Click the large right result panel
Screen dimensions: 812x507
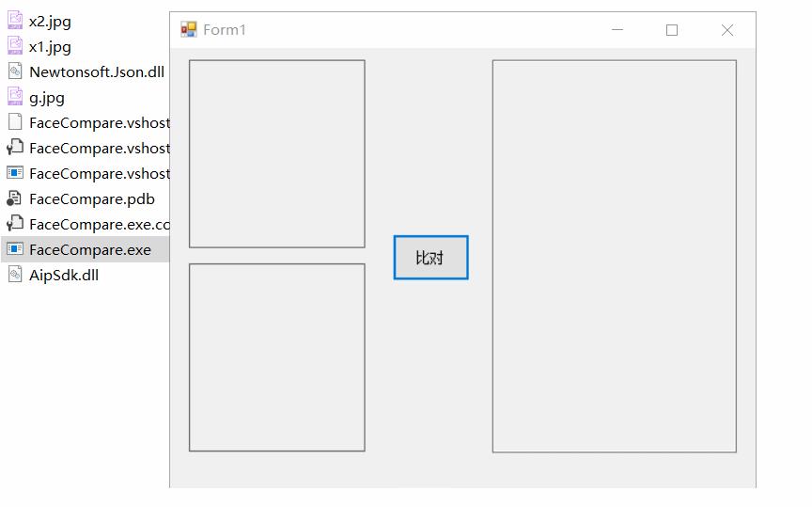click(x=614, y=256)
